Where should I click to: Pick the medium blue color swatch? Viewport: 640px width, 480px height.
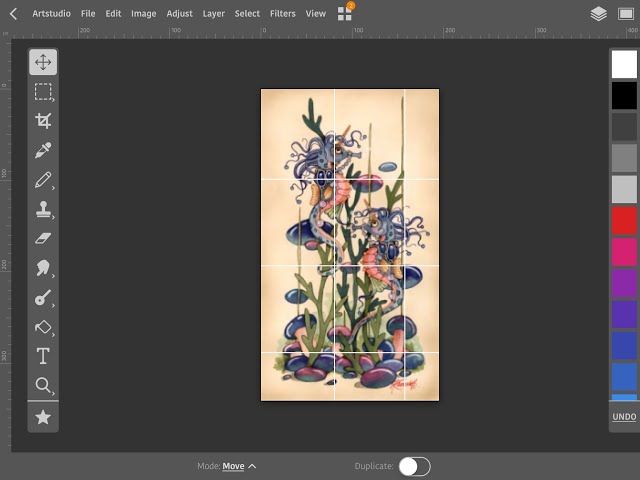click(624, 377)
